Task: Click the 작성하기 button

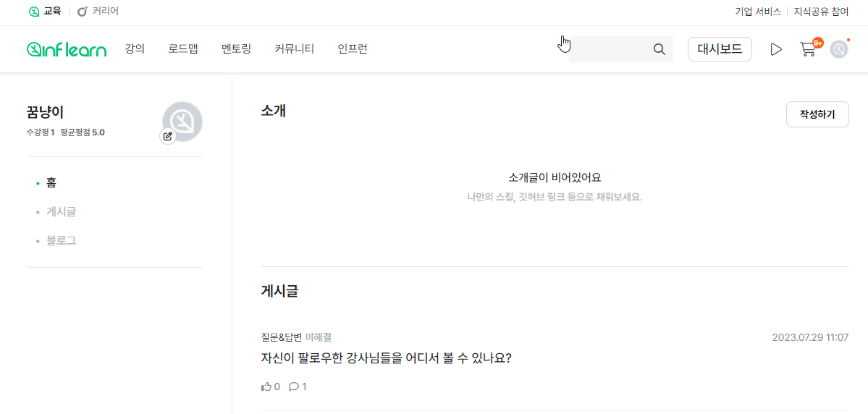Action: click(x=817, y=114)
